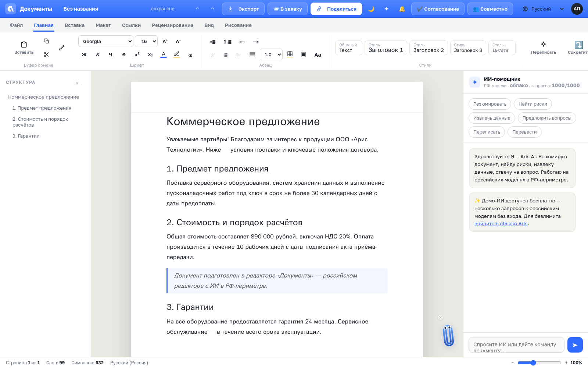588x368 pixels.
Task: Click the Совместно collaboration button
Action: (x=490, y=9)
